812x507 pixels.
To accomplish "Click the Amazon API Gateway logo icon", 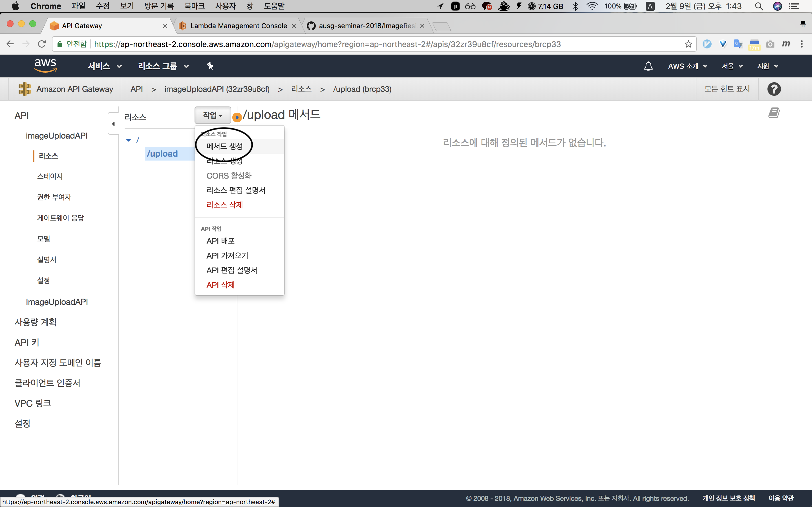I will click(25, 89).
